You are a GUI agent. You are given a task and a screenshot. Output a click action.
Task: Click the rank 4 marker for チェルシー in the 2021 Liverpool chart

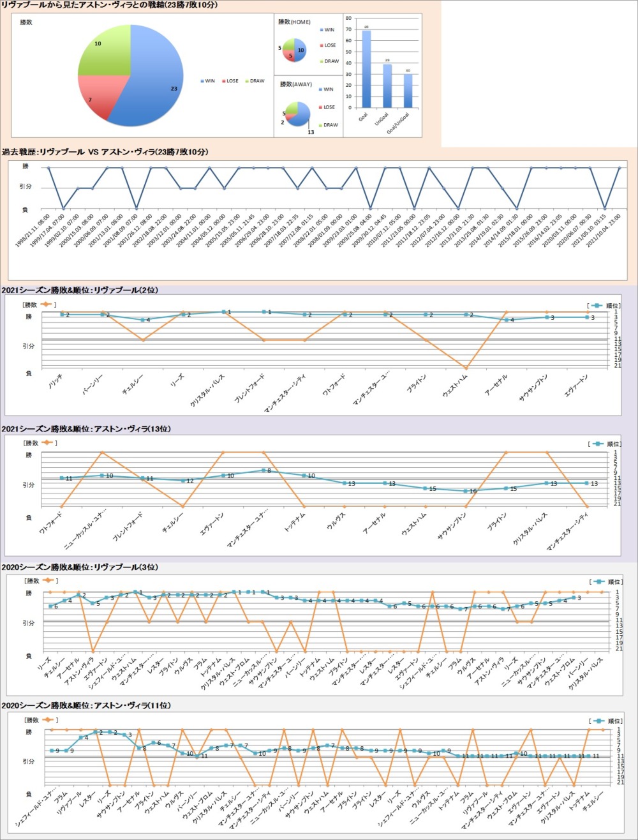click(x=143, y=320)
